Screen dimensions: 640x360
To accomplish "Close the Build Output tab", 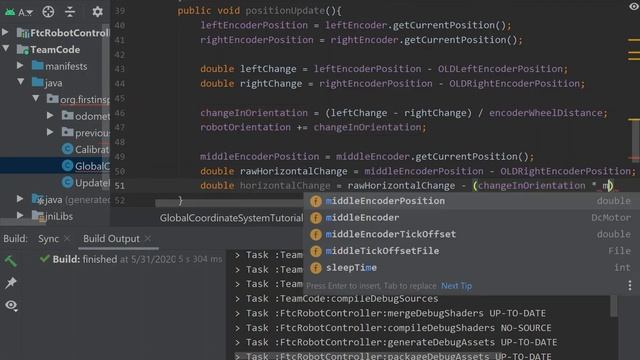I will pos(148,238).
